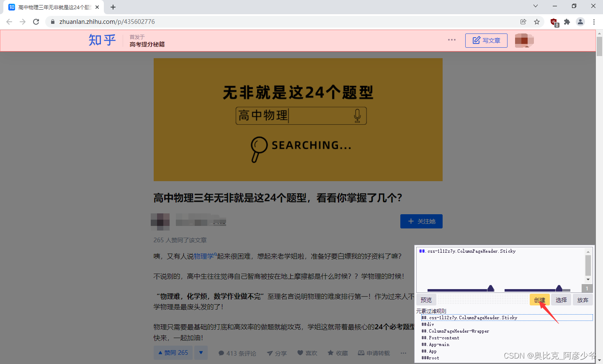Open the Adblock Plus shield in browser toolbar
603x364 pixels.
553,21
